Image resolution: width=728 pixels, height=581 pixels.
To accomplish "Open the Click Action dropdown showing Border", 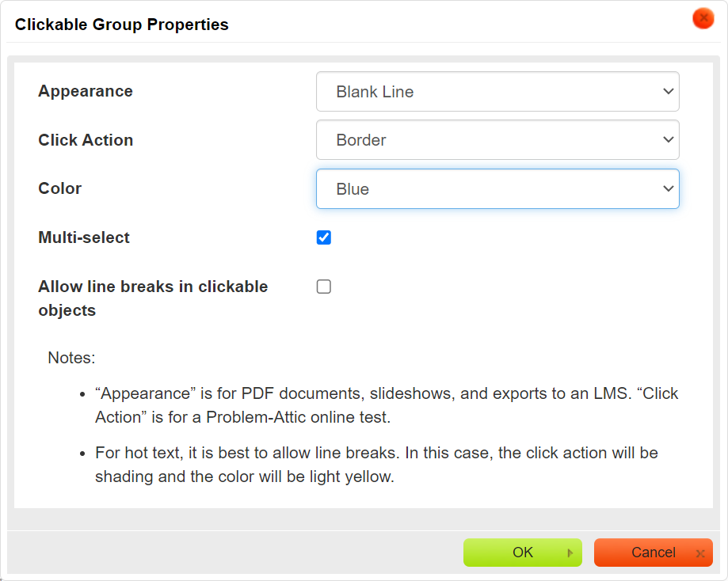I will point(497,139).
